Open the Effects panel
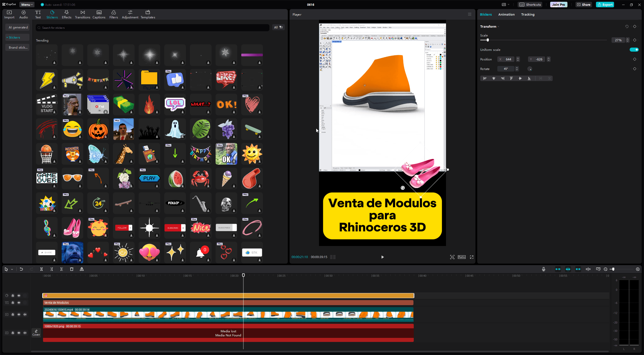The width and height of the screenshot is (644, 355). pos(66,14)
